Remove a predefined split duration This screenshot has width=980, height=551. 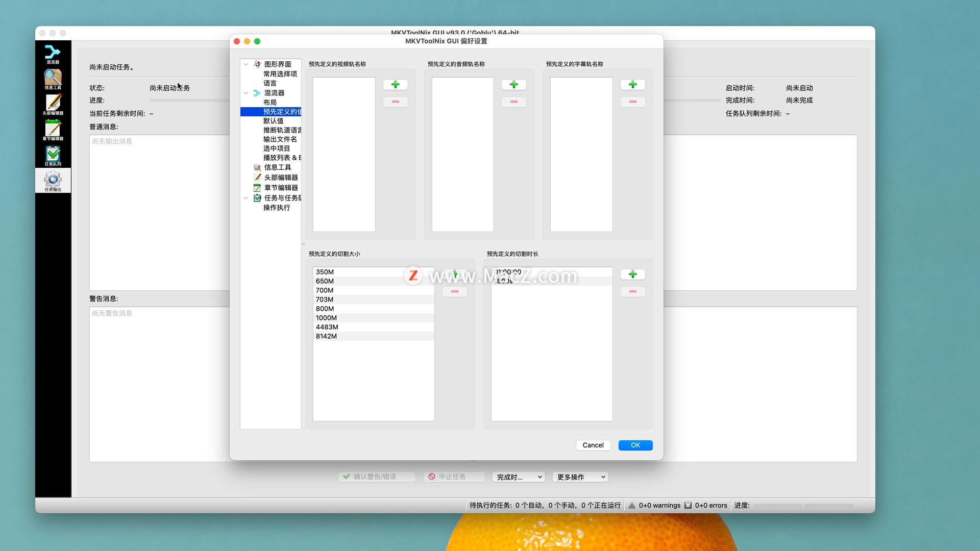632,292
